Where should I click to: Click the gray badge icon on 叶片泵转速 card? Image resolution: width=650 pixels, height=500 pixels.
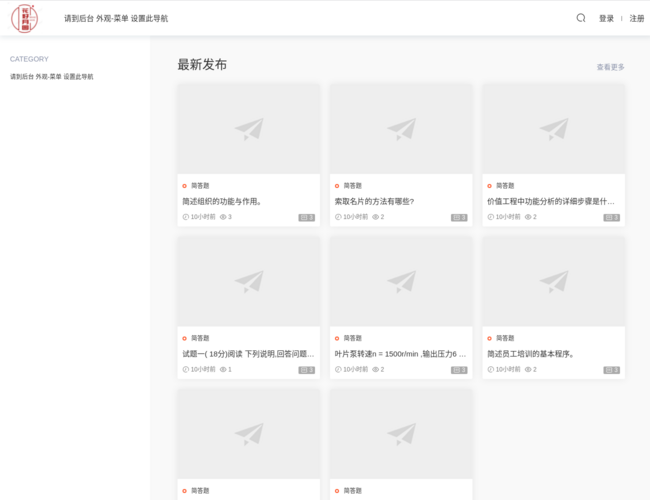459,370
